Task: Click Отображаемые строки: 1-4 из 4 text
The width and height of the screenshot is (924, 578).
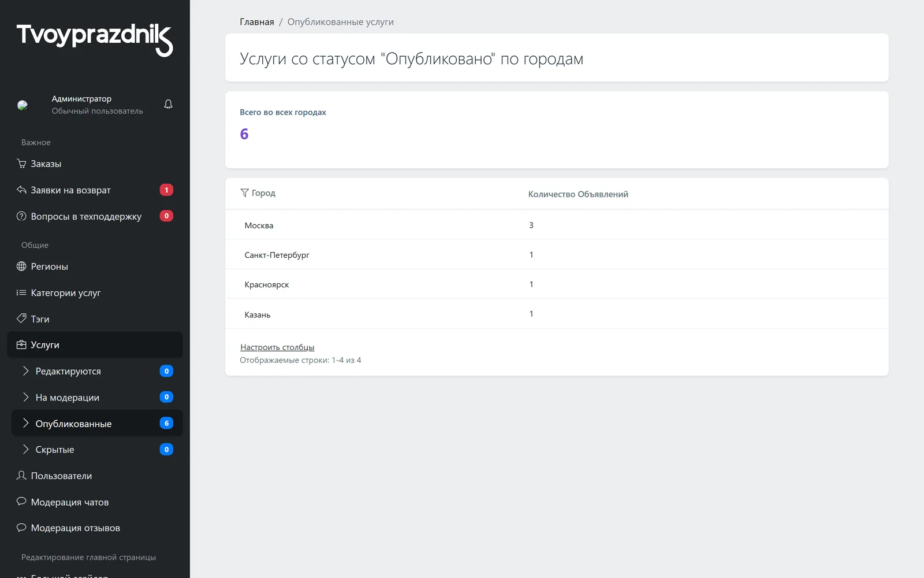Action: coord(300,360)
